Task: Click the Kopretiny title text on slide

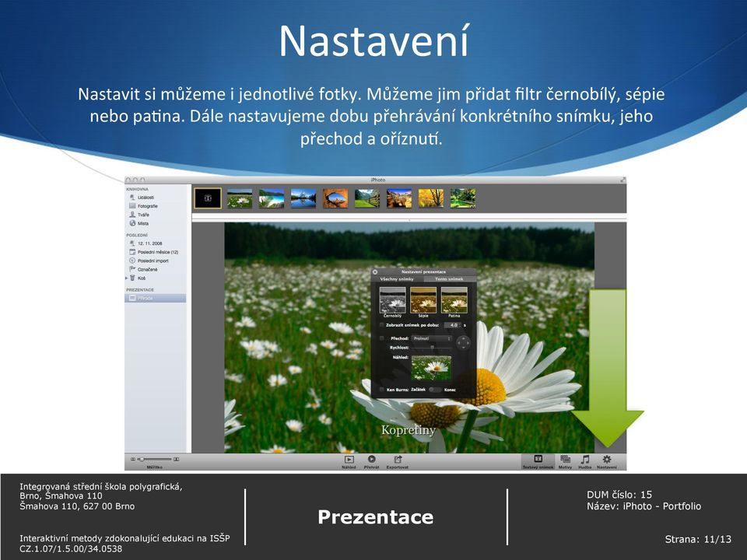Action: pos(409,430)
